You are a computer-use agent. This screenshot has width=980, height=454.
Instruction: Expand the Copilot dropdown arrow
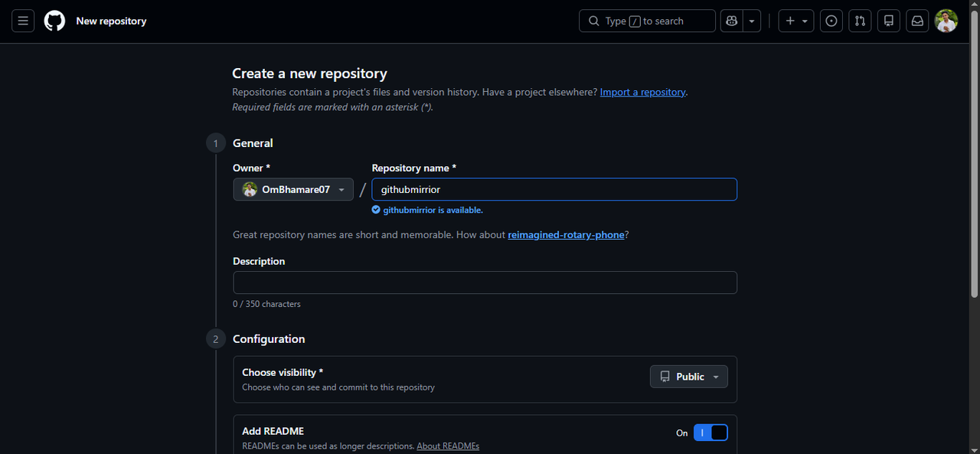[x=753, y=21]
